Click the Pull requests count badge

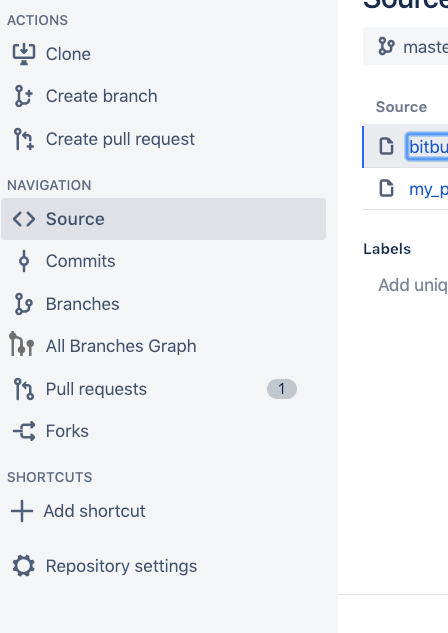282,389
